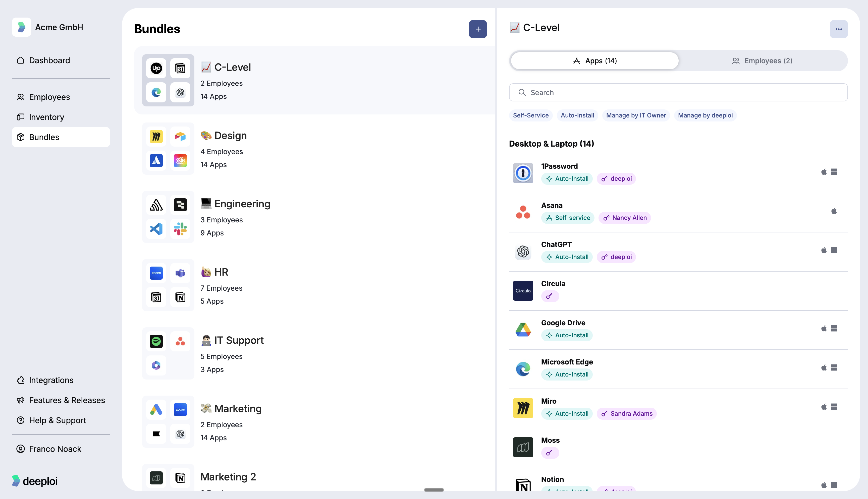Click the apps Search field

[x=678, y=93]
